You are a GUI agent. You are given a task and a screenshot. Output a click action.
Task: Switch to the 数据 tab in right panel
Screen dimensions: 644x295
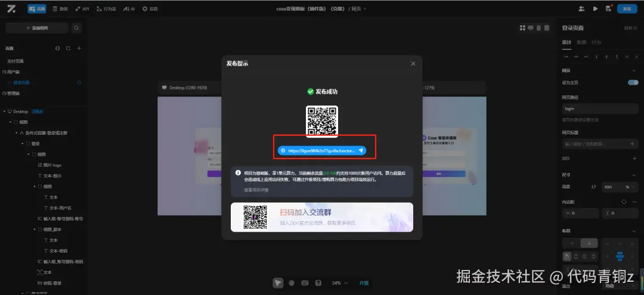tap(581, 42)
